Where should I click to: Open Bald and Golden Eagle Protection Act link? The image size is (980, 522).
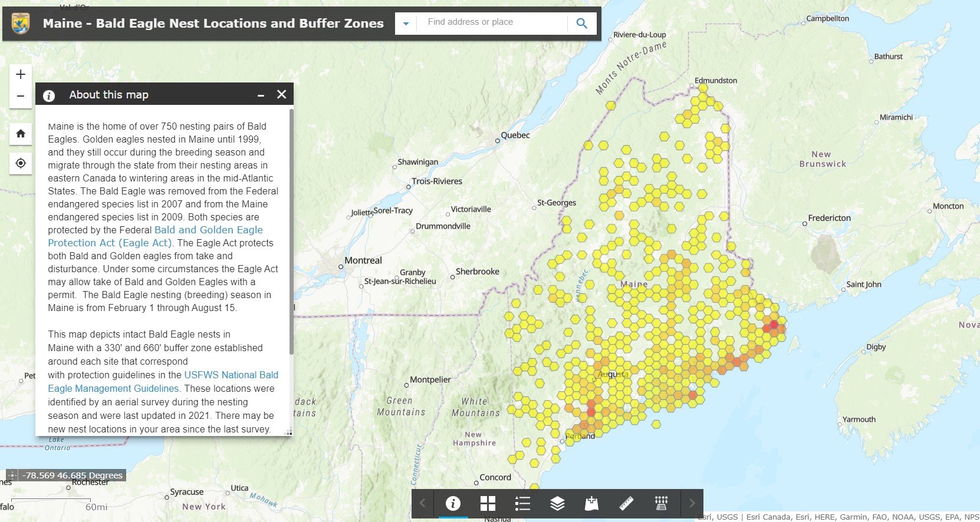[208, 230]
